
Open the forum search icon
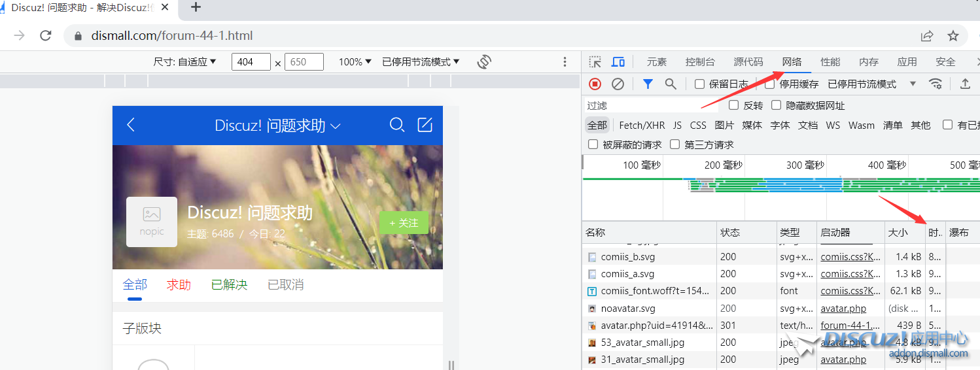[x=396, y=125]
